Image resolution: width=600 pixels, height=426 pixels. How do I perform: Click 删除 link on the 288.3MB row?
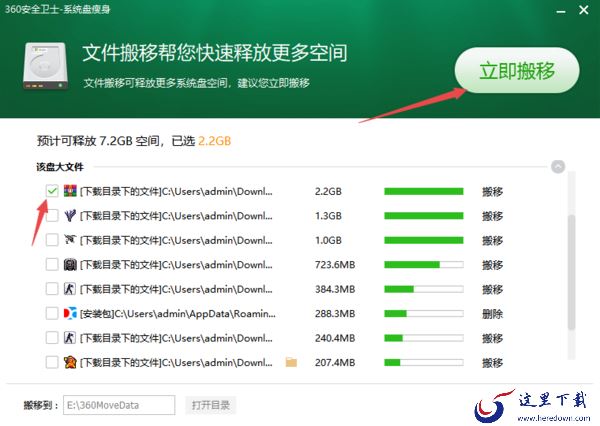492,314
